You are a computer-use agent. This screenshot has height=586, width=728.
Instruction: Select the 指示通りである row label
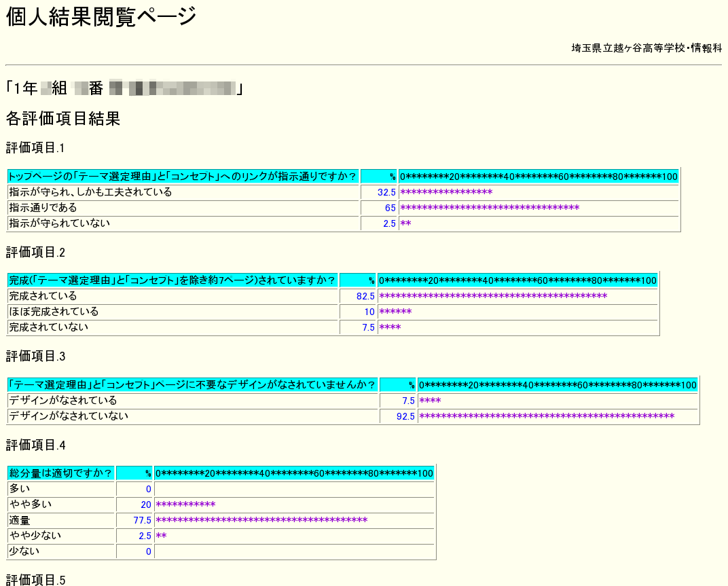(43, 208)
